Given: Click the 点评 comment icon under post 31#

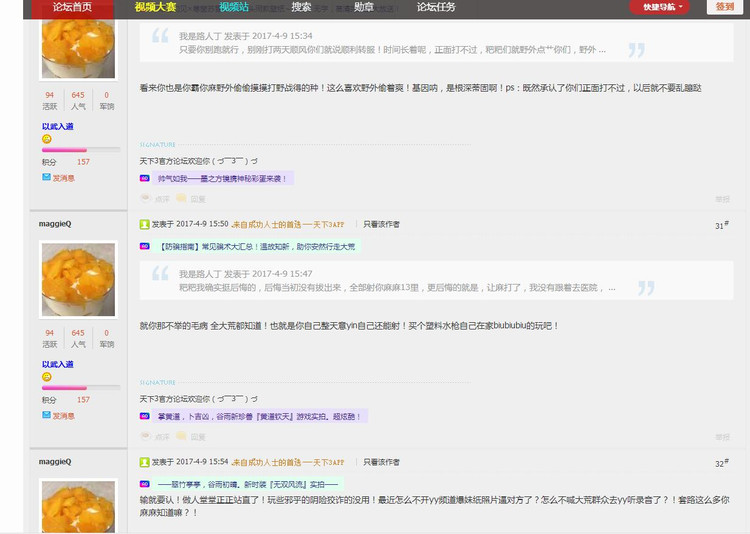Looking at the screenshot, I should coord(145,435).
